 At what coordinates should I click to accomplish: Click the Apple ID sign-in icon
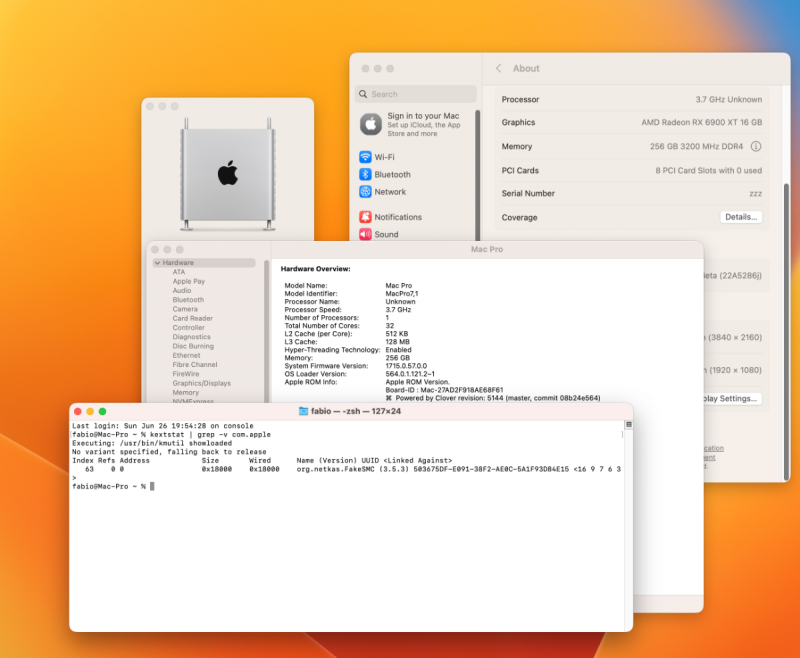(x=371, y=124)
